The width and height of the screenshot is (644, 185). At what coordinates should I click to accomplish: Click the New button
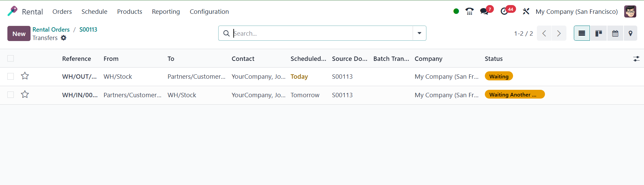[x=19, y=34]
